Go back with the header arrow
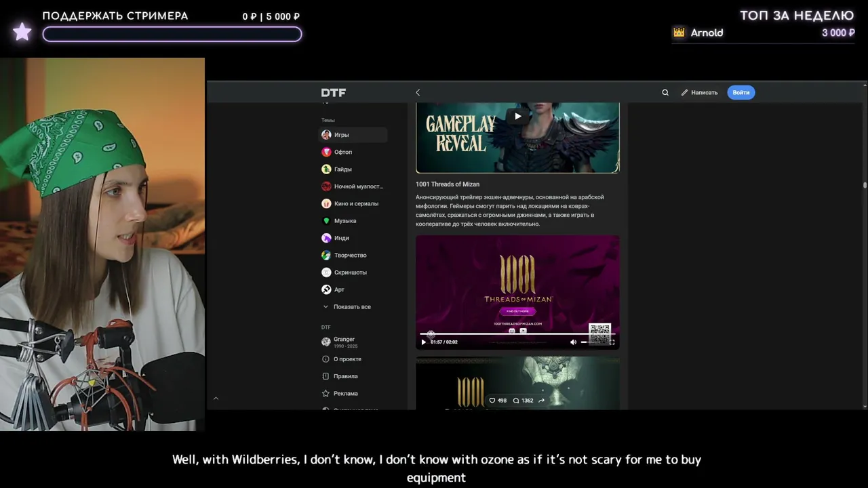 [x=418, y=93]
